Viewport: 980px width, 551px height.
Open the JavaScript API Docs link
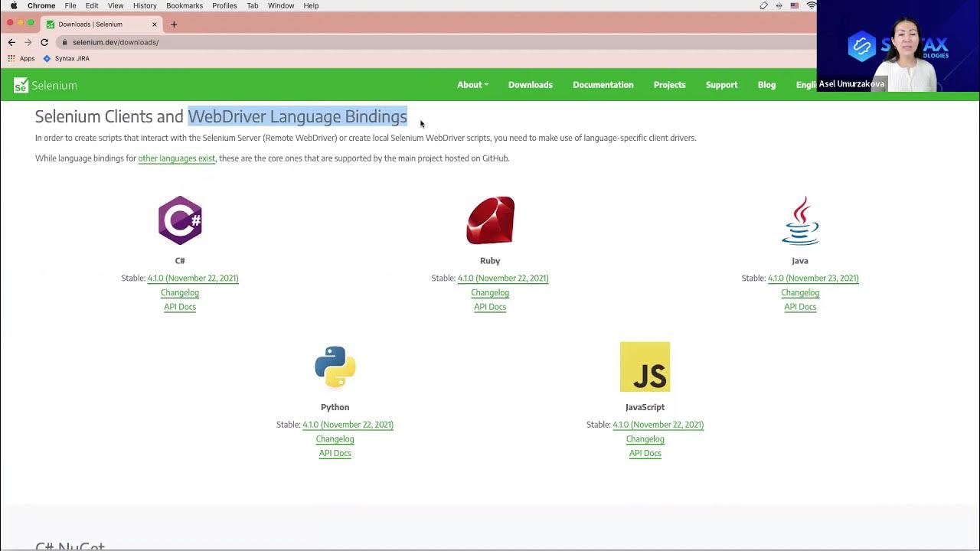(x=645, y=454)
